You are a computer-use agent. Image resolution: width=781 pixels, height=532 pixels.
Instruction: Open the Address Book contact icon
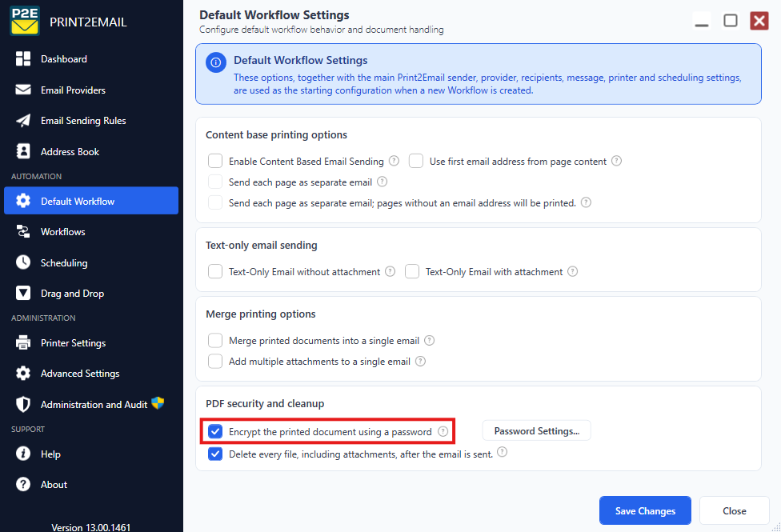tap(23, 151)
